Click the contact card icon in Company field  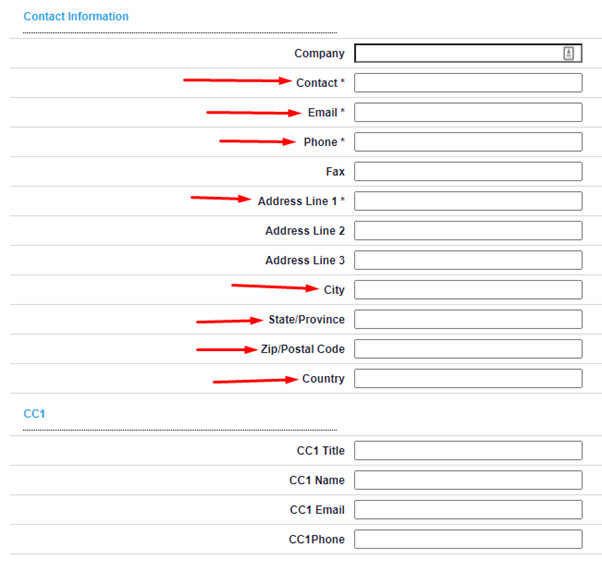coord(569,53)
